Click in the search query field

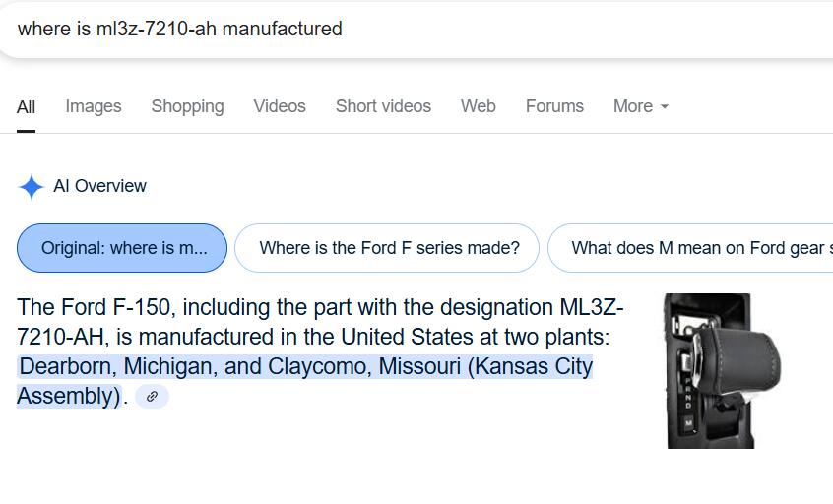pyautogui.click(x=416, y=29)
